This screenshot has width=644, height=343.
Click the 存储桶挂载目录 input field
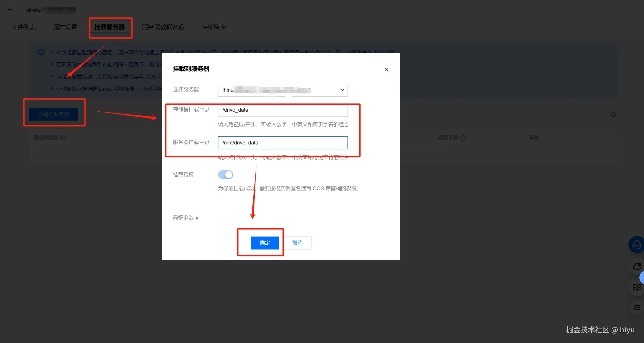click(x=283, y=110)
